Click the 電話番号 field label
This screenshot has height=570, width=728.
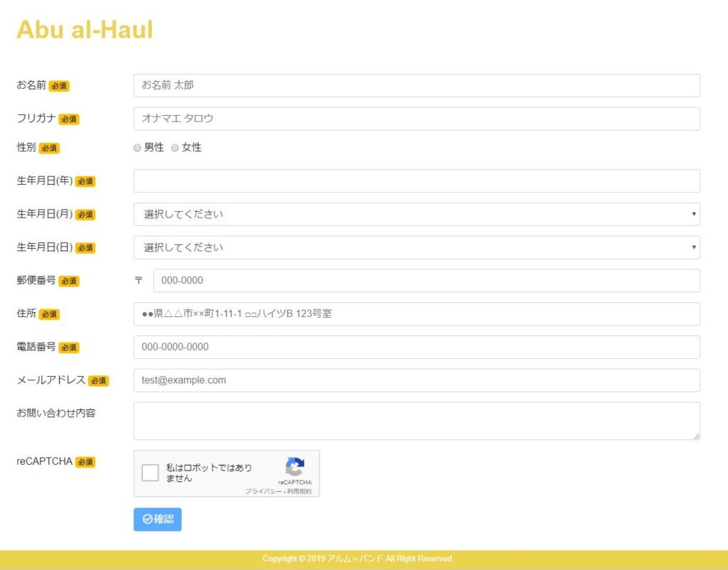tap(36, 347)
